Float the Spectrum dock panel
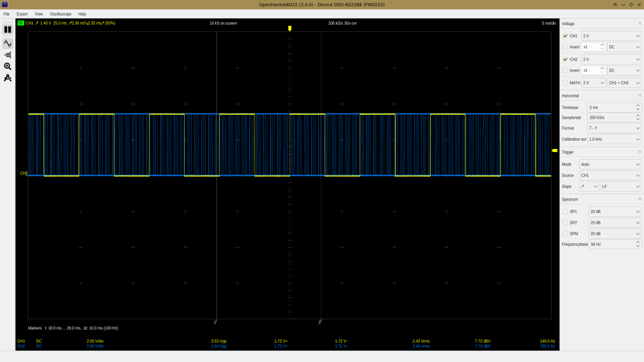 point(640,199)
